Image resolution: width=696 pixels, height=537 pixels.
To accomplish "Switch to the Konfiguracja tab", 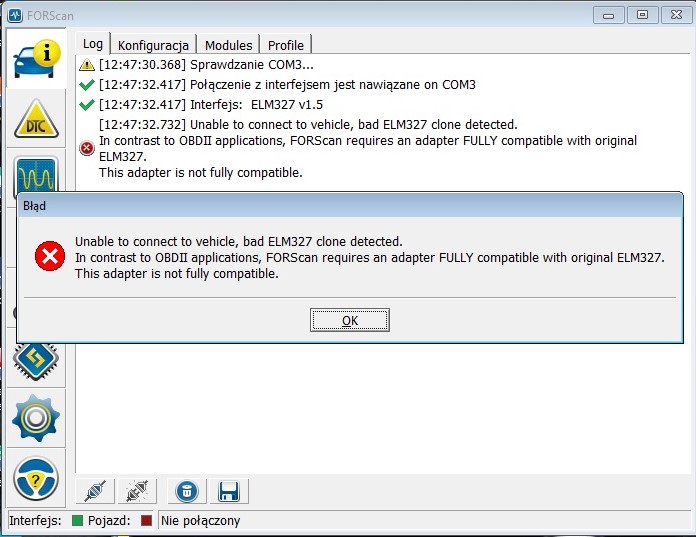I will [x=153, y=45].
